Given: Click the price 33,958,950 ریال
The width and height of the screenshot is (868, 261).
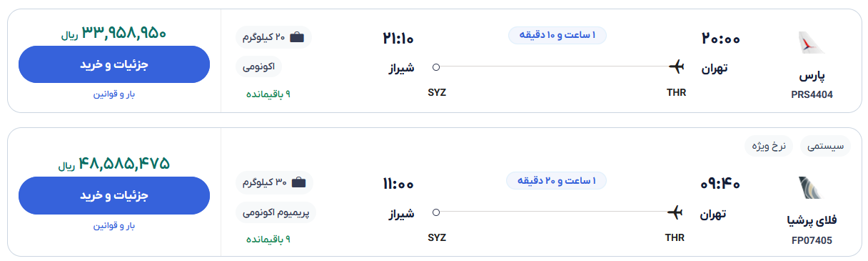Looking at the screenshot, I should pos(114,33).
